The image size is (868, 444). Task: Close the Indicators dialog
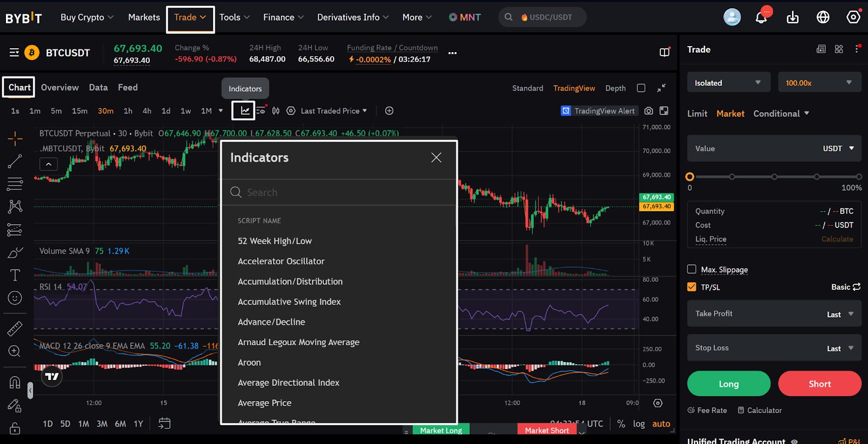(436, 157)
